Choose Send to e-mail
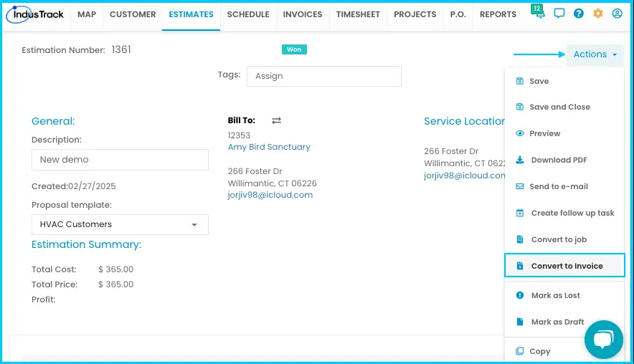 coord(564,186)
